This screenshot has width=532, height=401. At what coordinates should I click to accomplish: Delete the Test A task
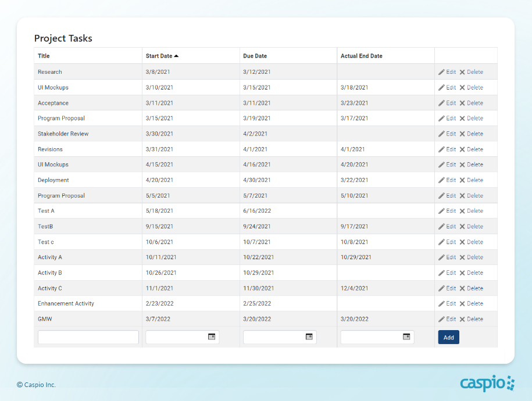[x=471, y=211]
